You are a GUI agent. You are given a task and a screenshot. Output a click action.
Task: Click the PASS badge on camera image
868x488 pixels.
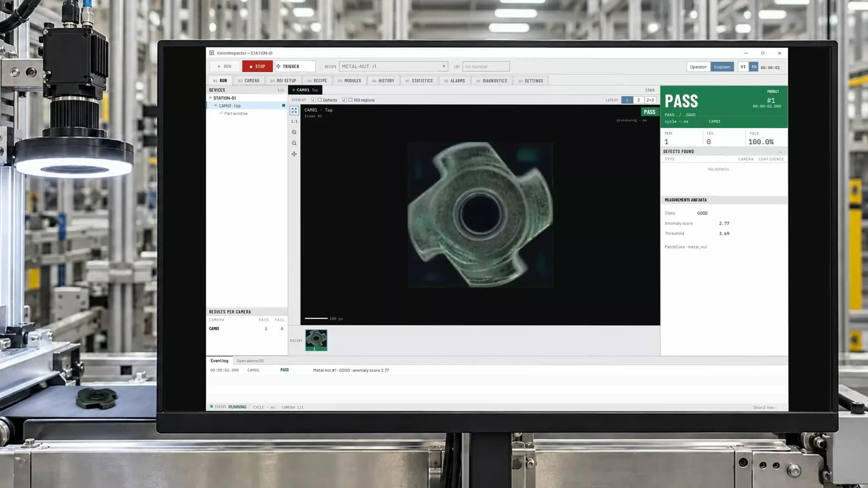click(x=649, y=112)
